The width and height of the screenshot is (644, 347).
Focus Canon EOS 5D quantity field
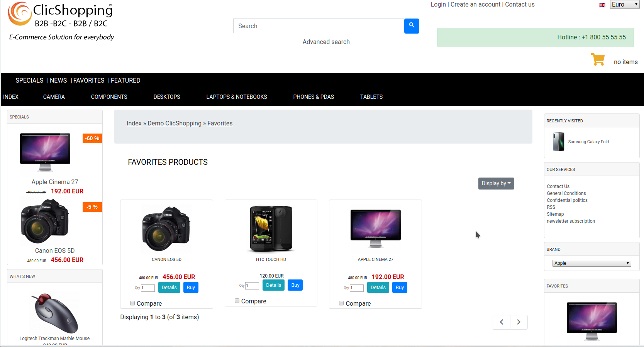point(148,288)
